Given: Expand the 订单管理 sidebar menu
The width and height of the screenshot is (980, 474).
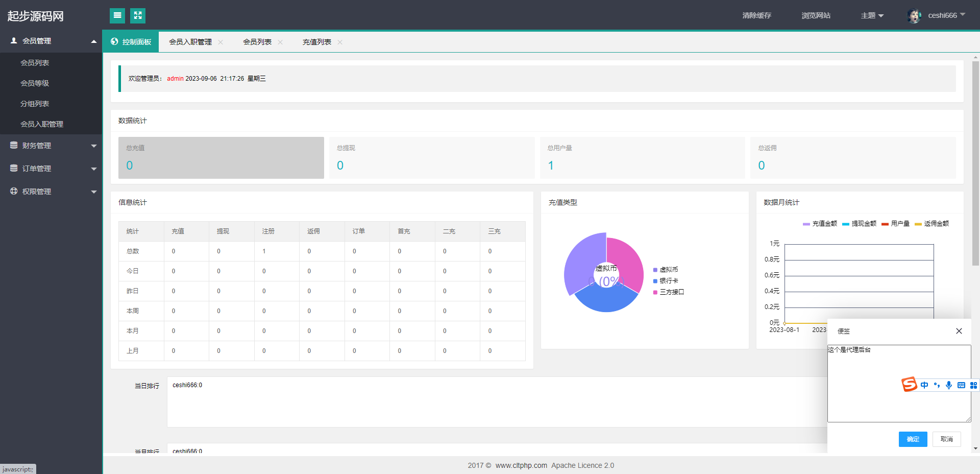Looking at the screenshot, I should coord(51,169).
